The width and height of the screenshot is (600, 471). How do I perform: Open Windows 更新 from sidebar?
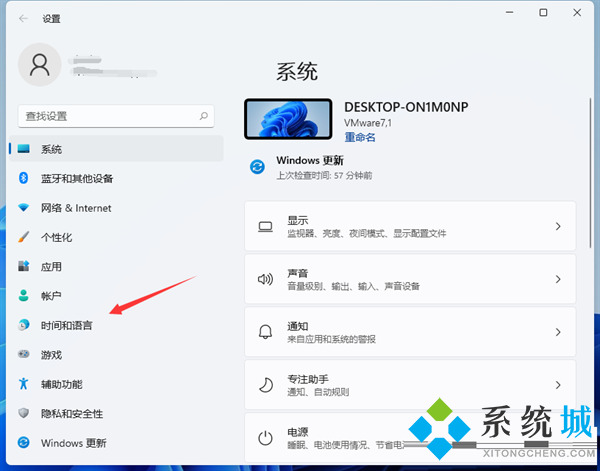click(x=116, y=442)
